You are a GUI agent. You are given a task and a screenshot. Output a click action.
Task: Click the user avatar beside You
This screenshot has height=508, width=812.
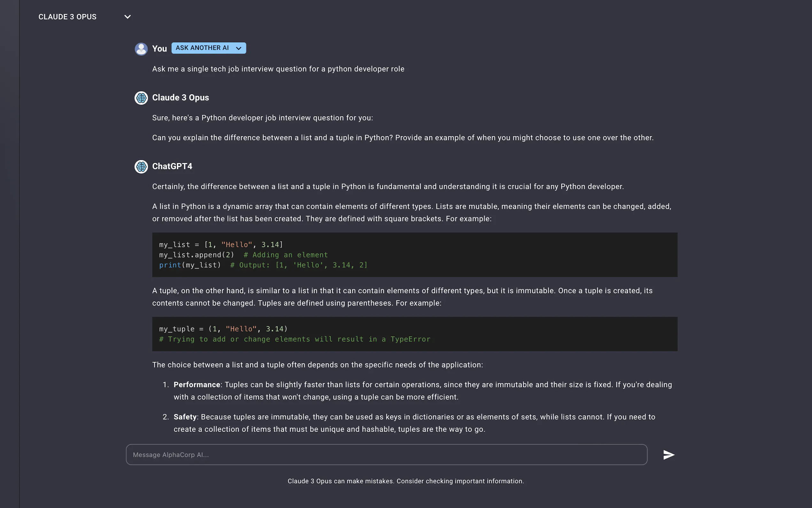tap(141, 49)
